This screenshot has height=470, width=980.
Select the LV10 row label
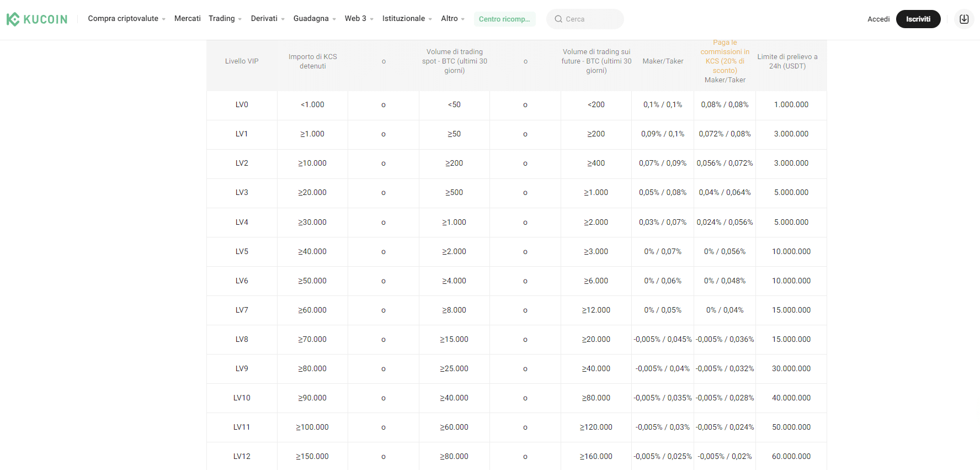pos(242,398)
